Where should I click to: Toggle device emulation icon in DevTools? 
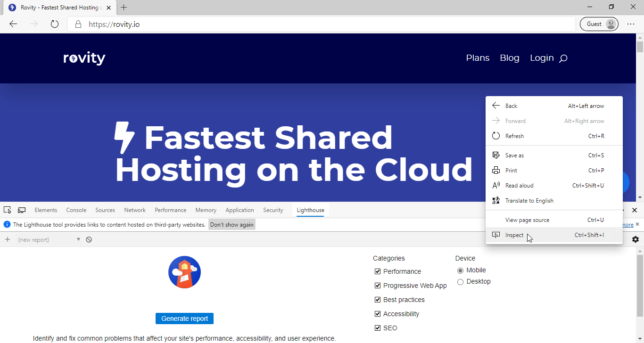tap(22, 210)
